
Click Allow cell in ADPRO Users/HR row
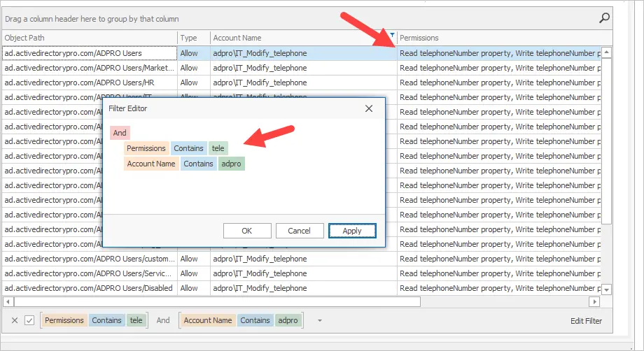194,83
